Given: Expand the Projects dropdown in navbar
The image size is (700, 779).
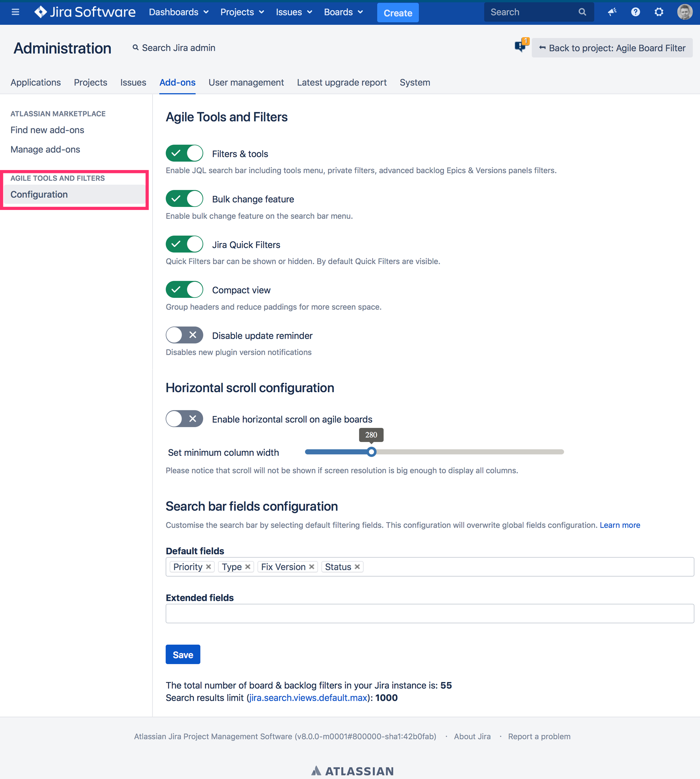Looking at the screenshot, I should (242, 12).
